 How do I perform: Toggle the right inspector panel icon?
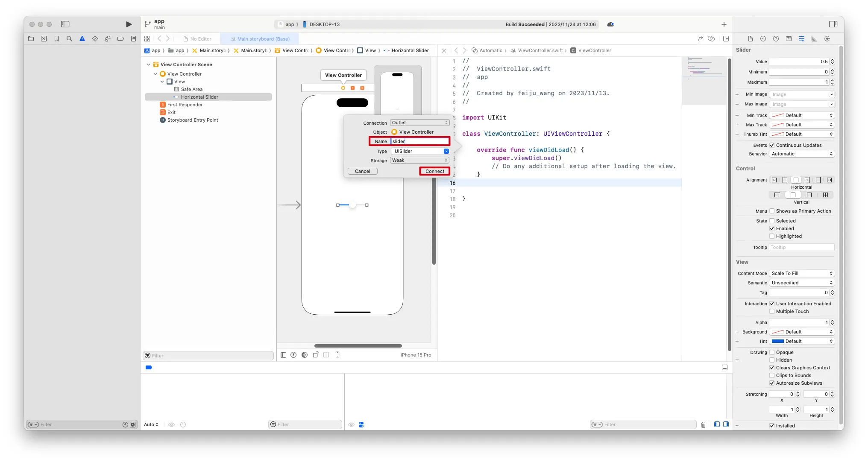click(x=833, y=24)
